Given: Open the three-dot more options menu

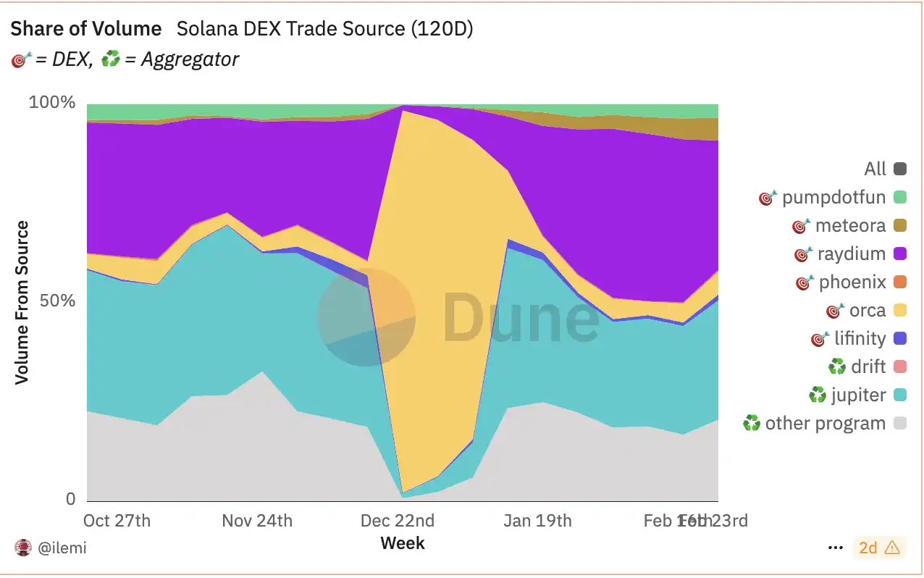Looking at the screenshot, I should [x=835, y=548].
